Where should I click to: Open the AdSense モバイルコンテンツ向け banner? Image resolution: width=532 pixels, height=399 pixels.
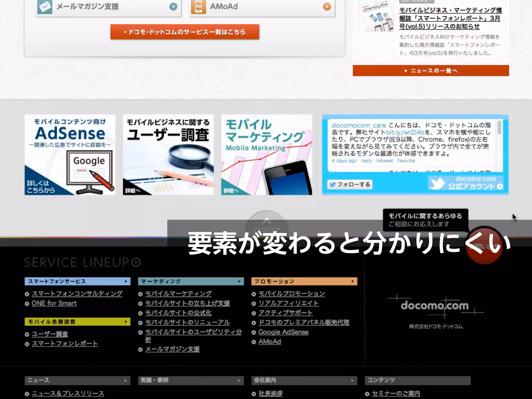(x=70, y=155)
